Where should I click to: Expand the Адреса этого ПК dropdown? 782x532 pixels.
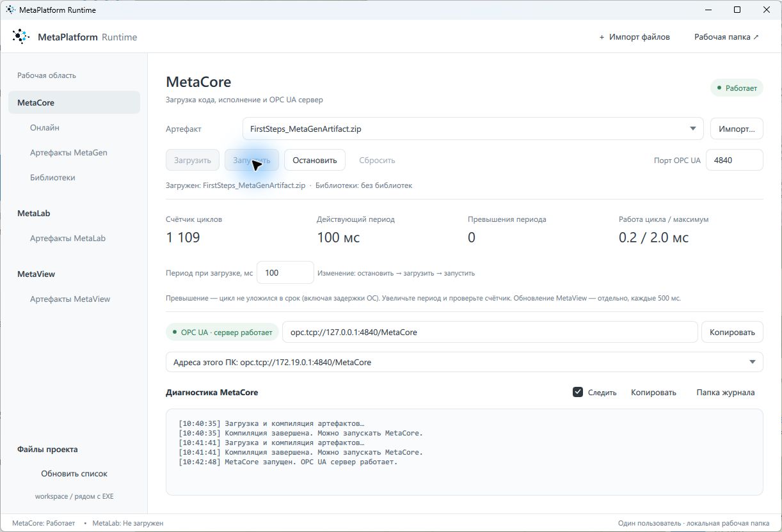(464, 362)
